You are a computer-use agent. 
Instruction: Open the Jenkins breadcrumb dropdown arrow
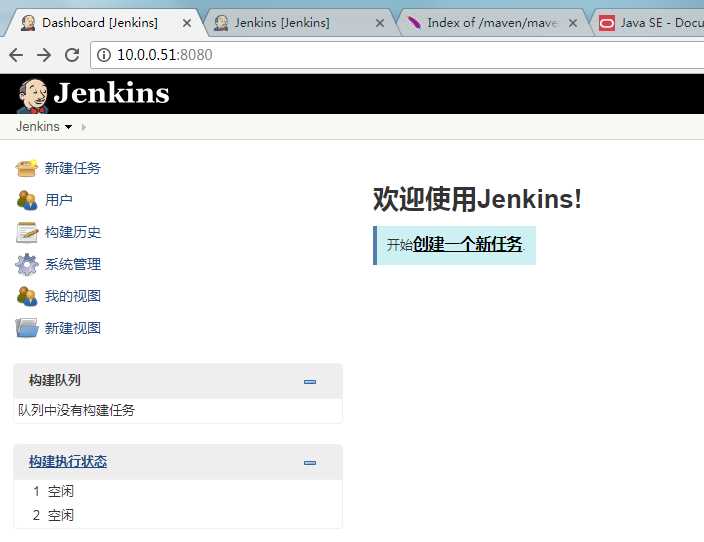[x=68, y=127]
